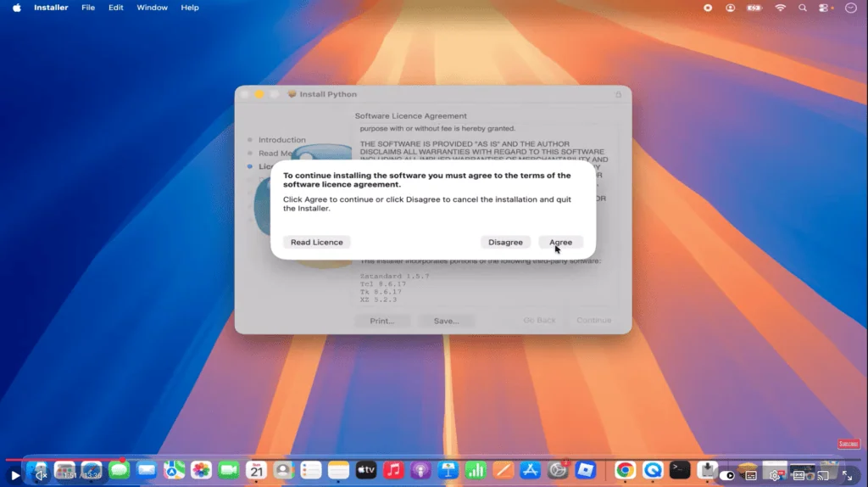Open the Apple menu
Image resolution: width=868 pixels, height=487 pixels.
[x=17, y=8]
